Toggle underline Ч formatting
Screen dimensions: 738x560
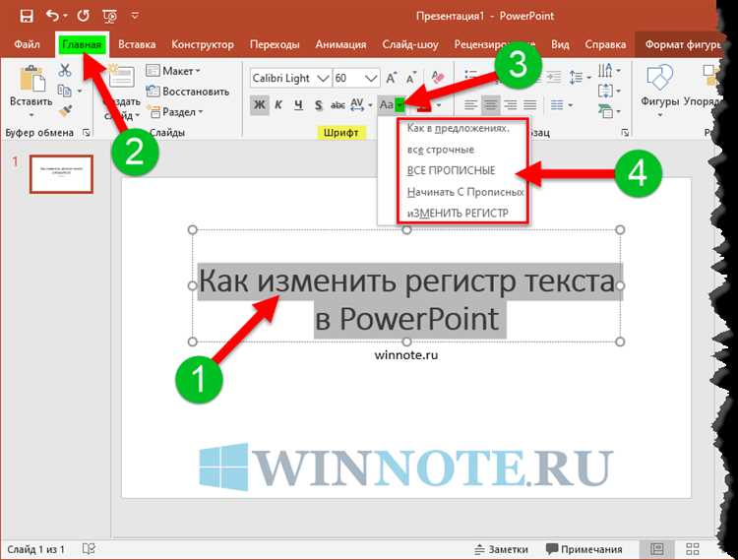pyautogui.click(x=298, y=105)
